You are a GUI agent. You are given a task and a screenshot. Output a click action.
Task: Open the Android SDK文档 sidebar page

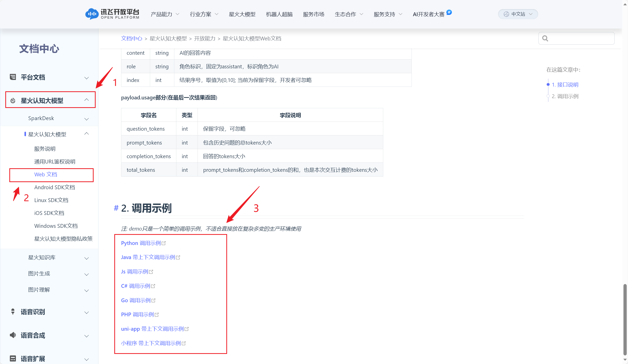tap(54, 187)
